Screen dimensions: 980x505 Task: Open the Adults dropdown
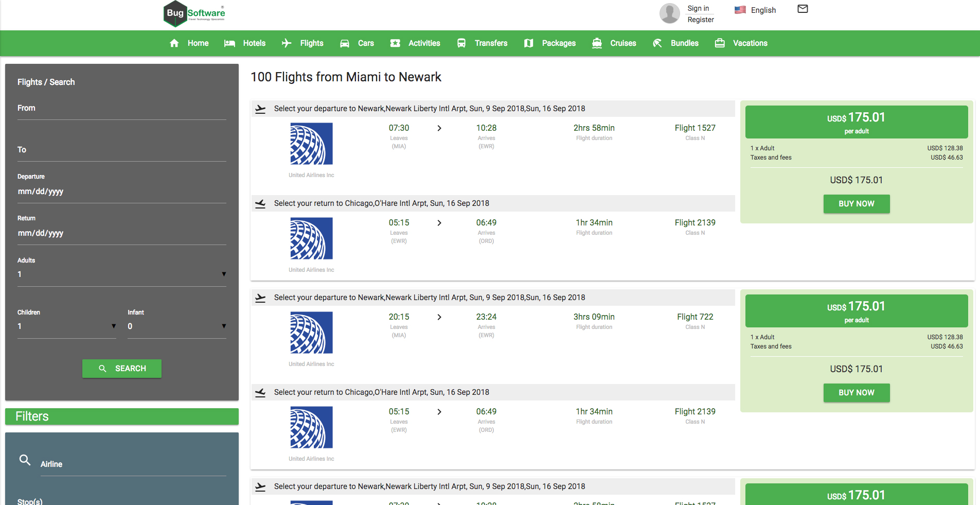(122, 274)
